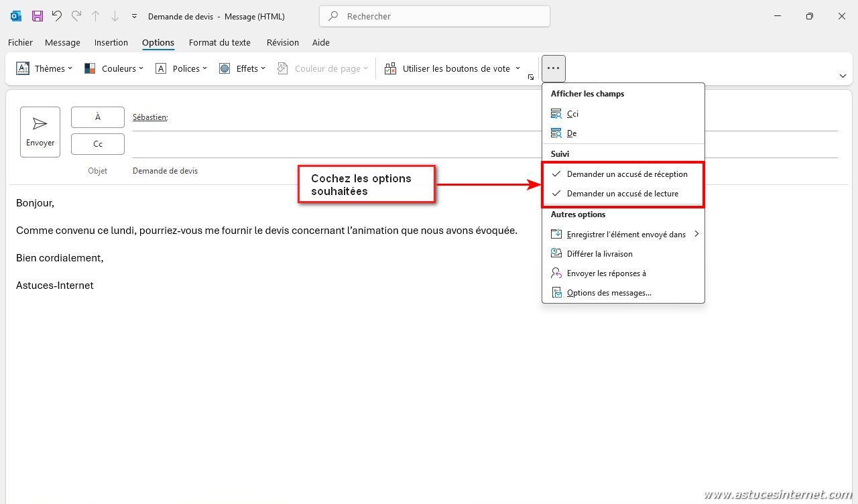Expand the Thèmes dropdown
Screen dimensions: 858x504
click(44, 68)
